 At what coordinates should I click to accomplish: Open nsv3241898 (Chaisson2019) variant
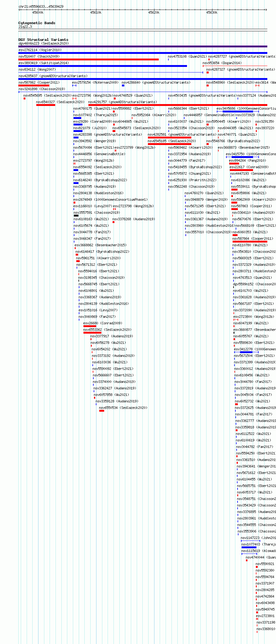click(x=42, y=89)
